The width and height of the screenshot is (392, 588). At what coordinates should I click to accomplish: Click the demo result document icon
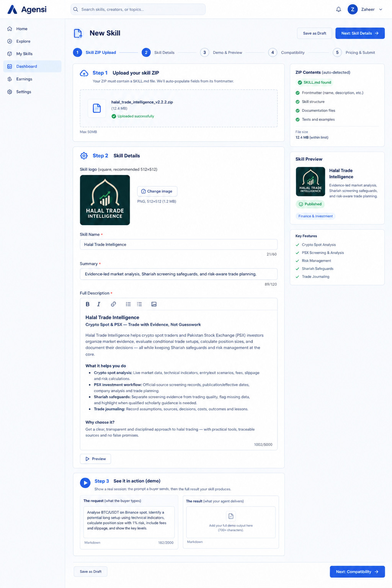(231, 516)
